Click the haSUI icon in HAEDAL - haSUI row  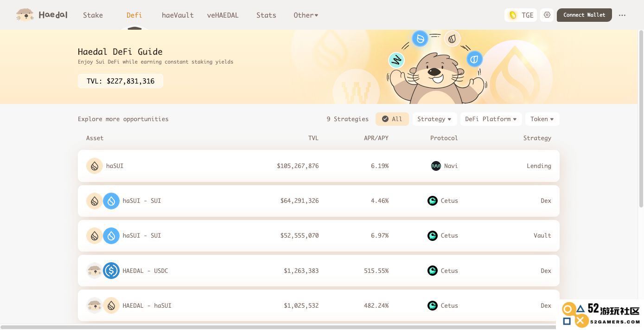pos(111,305)
